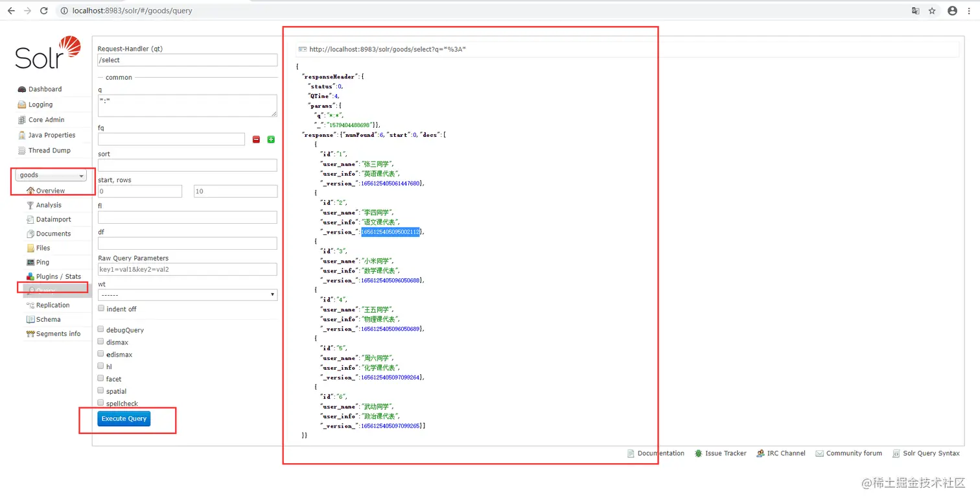Open the Solr Query Syntax link
Image resolution: width=980 pixels, height=504 pixels.
(931, 453)
